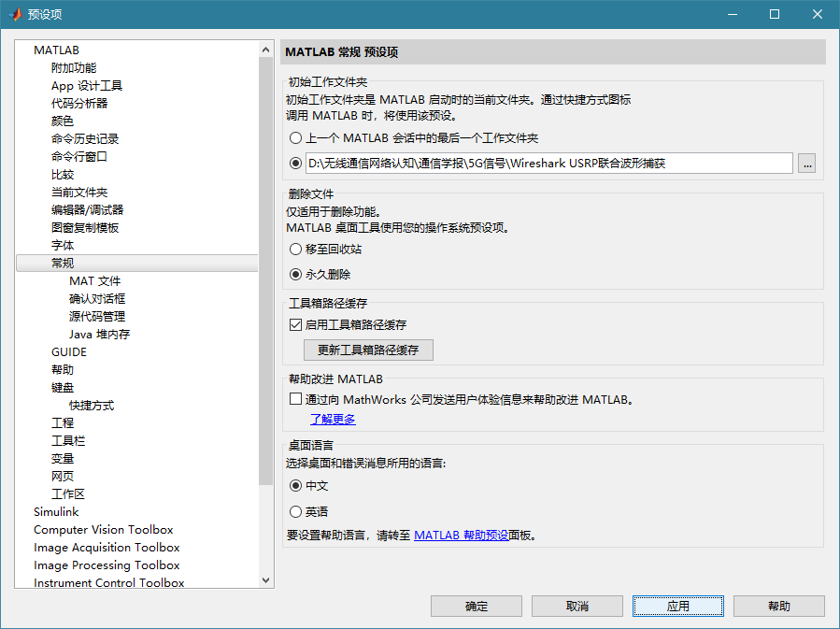Click the 取消 button

[577, 606]
